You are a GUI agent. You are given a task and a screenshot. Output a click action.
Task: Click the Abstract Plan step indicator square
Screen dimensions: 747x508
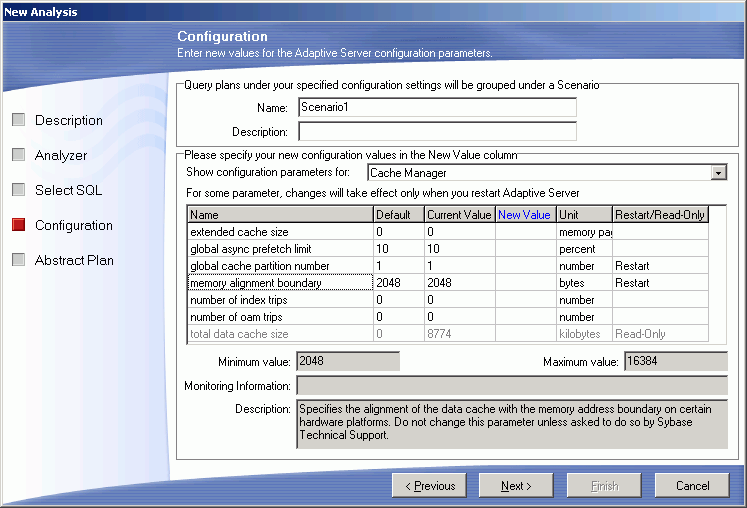click(x=18, y=260)
